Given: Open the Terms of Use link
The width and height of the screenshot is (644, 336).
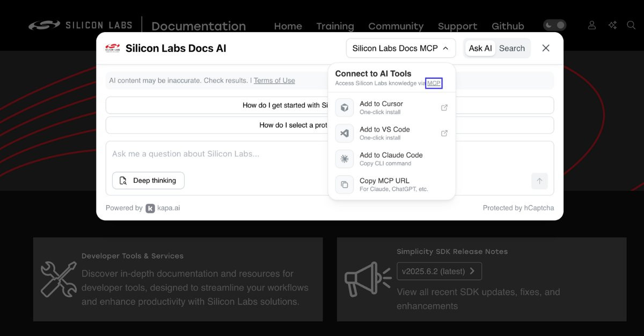Looking at the screenshot, I should coord(274,80).
